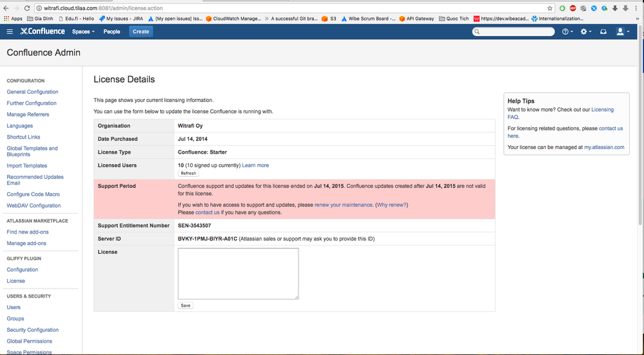Open Recommended Updates Email
This screenshot has height=355, width=644.
(35, 180)
